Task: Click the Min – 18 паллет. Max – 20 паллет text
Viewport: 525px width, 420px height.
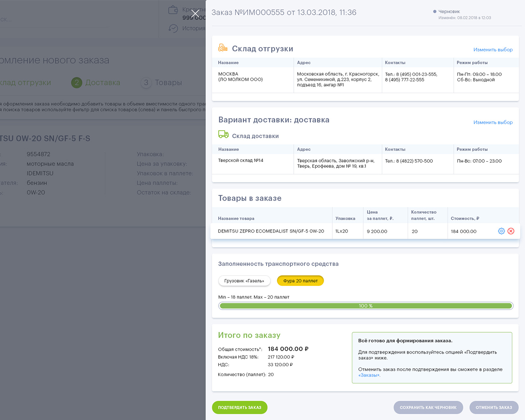Action: [x=254, y=297]
